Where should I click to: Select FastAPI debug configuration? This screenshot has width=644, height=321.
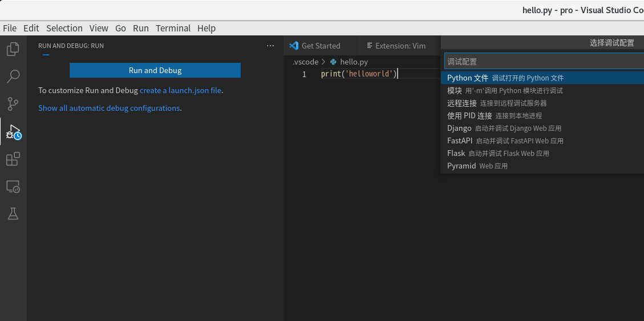pos(542,141)
